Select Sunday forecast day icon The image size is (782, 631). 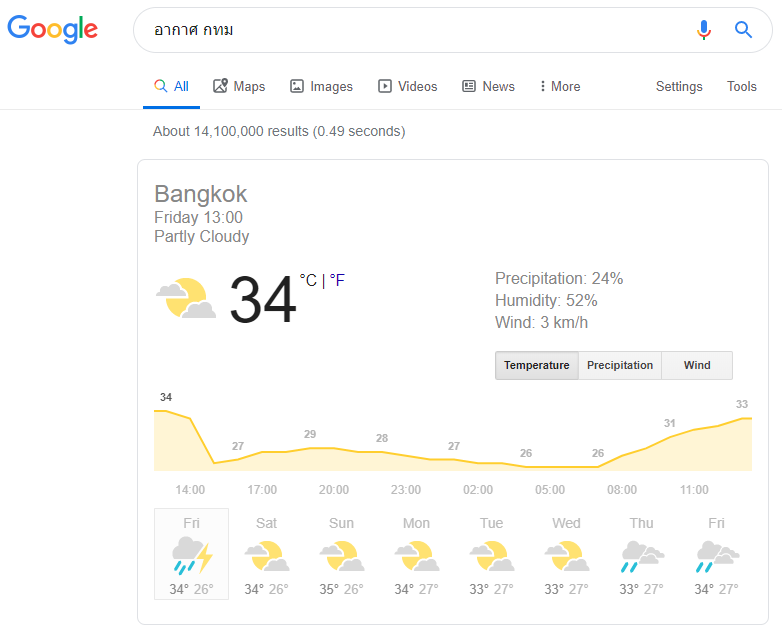click(341, 554)
